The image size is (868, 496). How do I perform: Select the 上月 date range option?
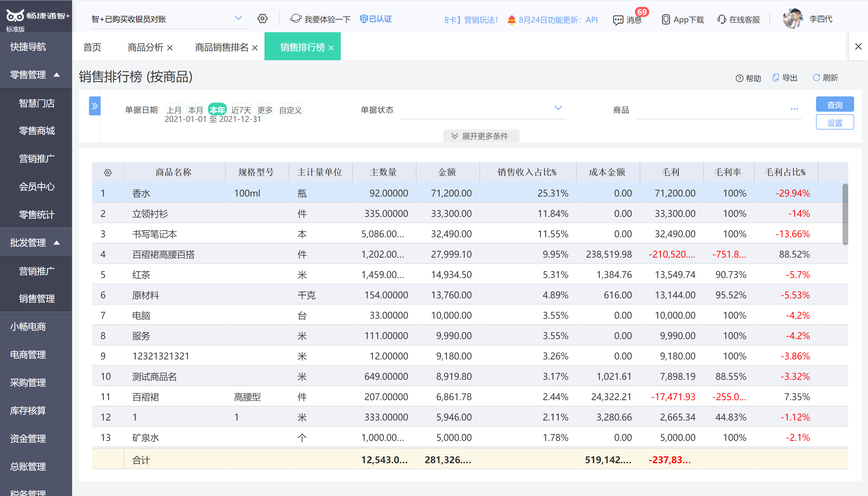pyautogui.click(x=174, y=110)
